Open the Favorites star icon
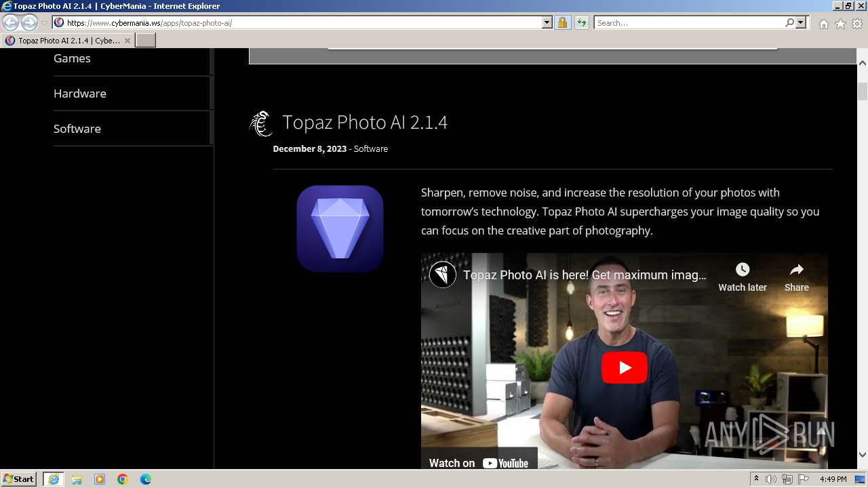The height and width of the screenshot is (488, 868). click(x=840, y=24)
